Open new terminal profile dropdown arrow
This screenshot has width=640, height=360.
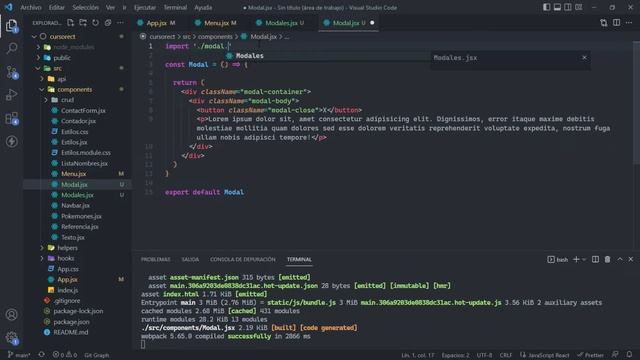[x=584, y=260]
